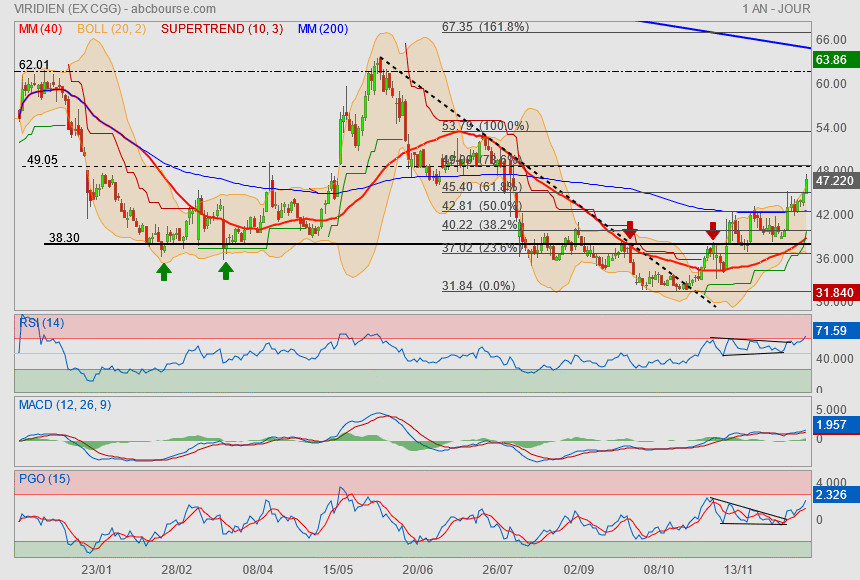Click the 20/06 date on the time axis
This screenshot has width=860, height=580.
pos(418,570)
